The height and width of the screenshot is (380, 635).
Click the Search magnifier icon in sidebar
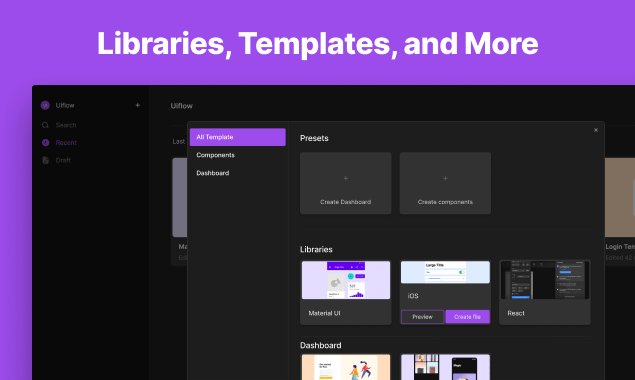45,125
